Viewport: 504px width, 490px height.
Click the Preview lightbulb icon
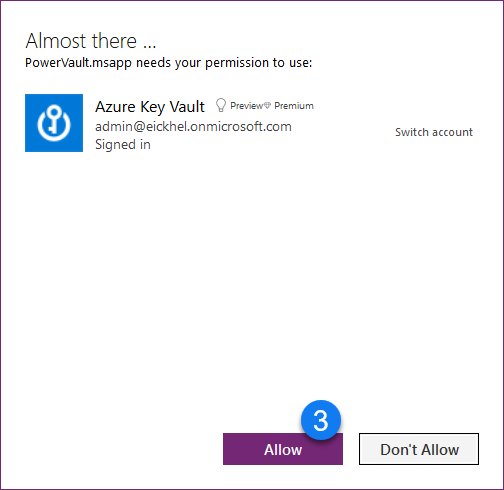click(x=221, y=105)
